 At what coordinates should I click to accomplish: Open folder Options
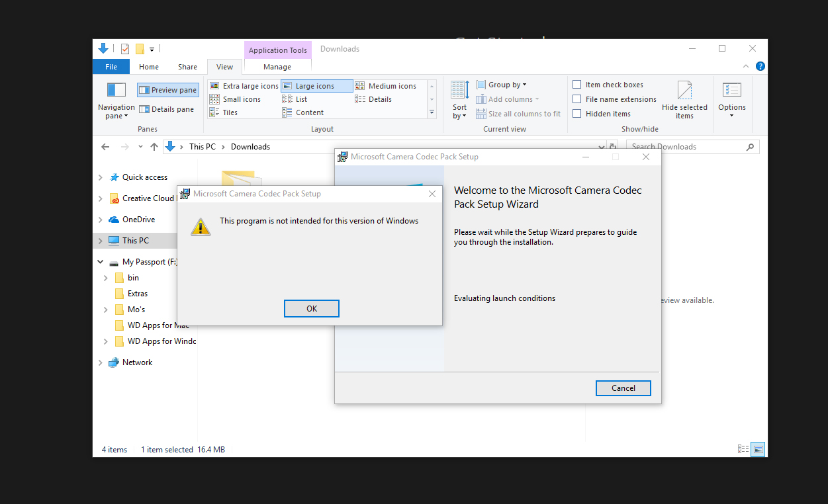pos(732,100)
